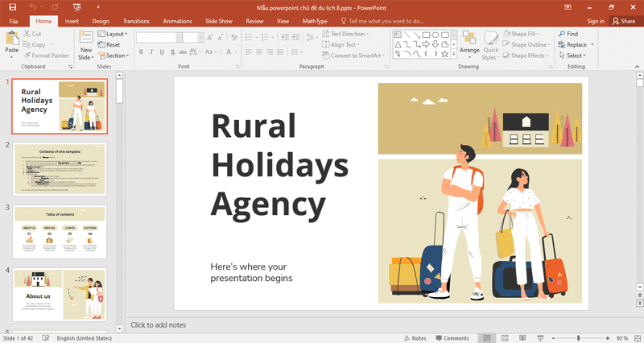Click Text Shadow icon

pos(172,52)
